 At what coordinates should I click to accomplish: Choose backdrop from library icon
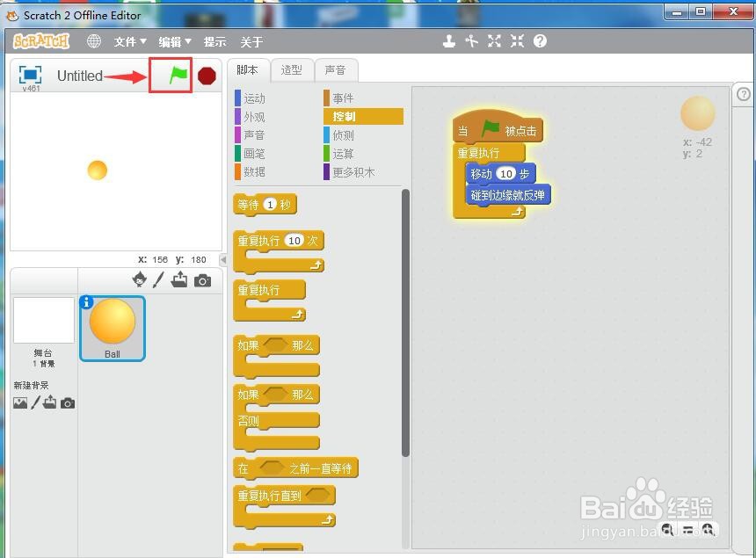(20, 402)
